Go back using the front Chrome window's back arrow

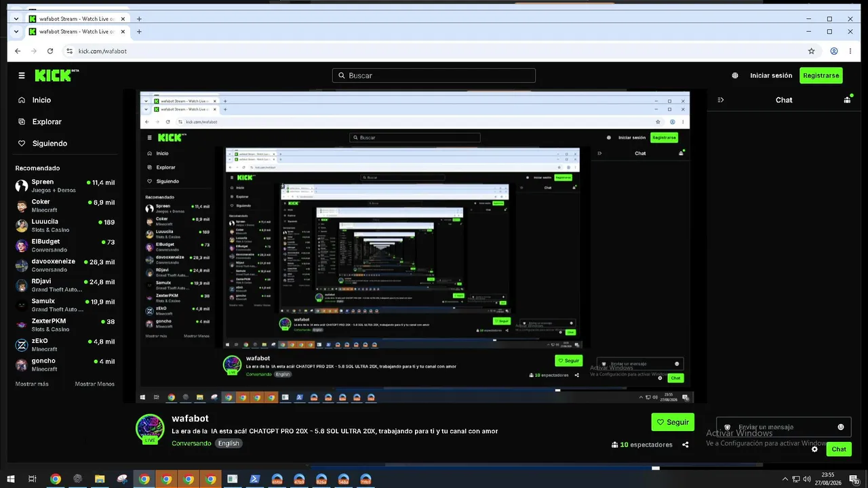(18, 51)
